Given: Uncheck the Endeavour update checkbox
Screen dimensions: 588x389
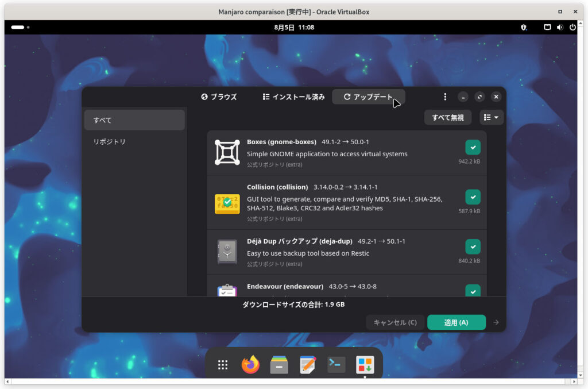Looking at the screenshot, I should 473,291.
